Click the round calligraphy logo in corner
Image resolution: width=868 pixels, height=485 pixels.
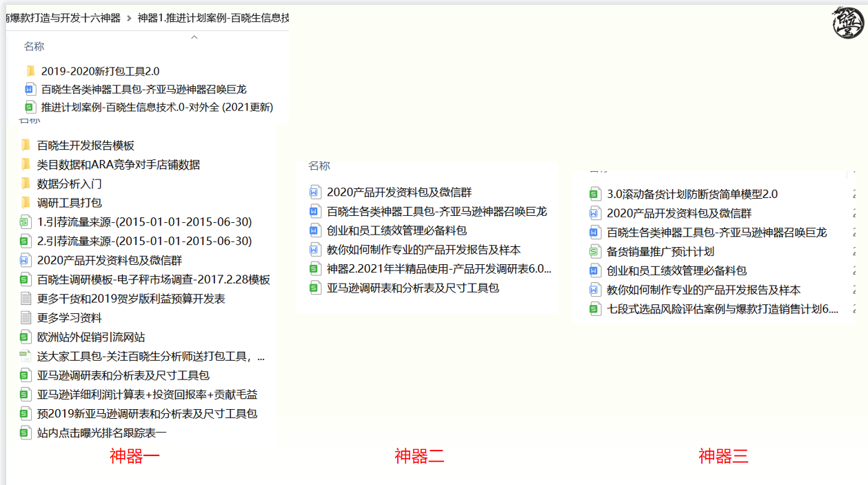847,22
